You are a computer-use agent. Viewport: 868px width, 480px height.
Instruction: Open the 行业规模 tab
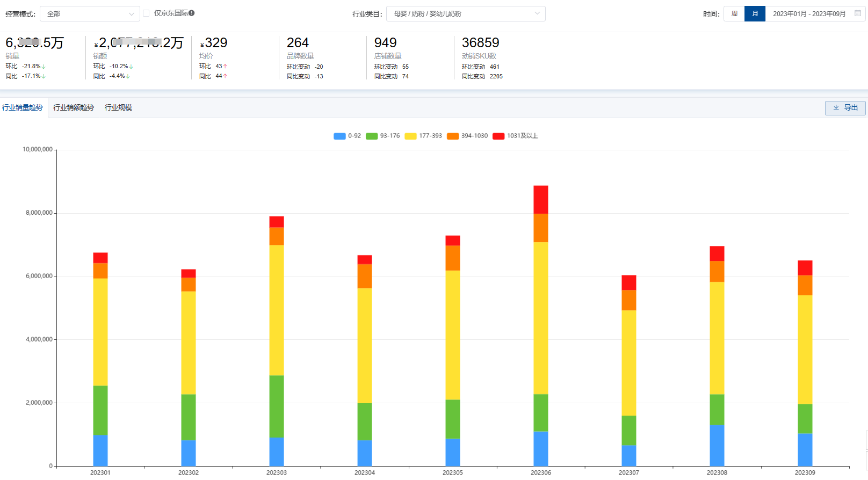118,107
